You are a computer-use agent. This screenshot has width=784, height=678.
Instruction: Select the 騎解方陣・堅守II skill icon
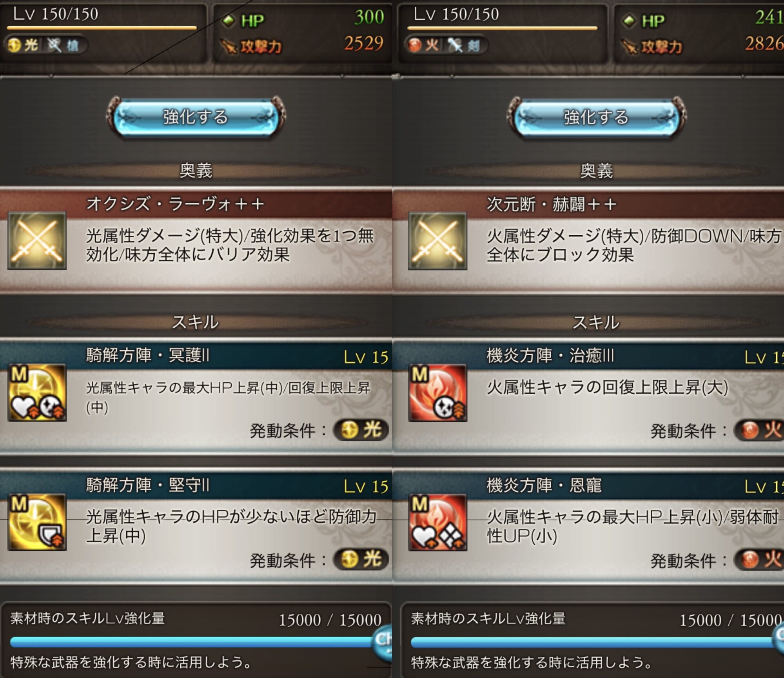click(x=37, y=522)
